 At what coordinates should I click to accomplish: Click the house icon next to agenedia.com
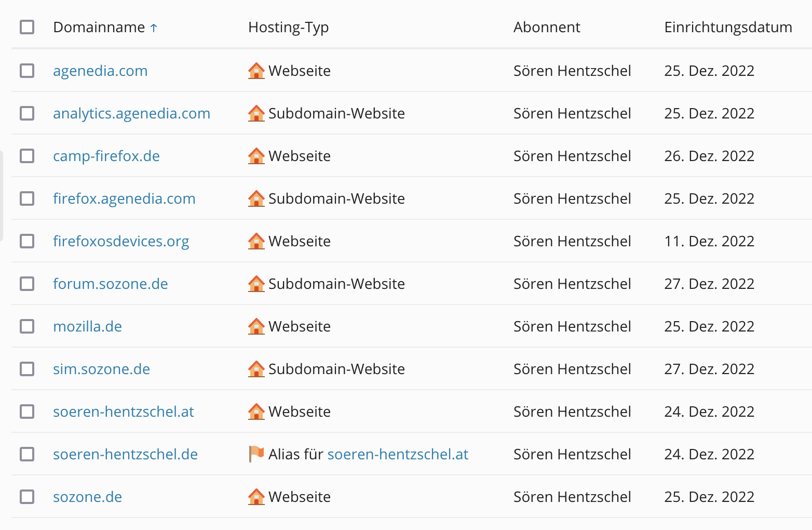coord(256,71)
